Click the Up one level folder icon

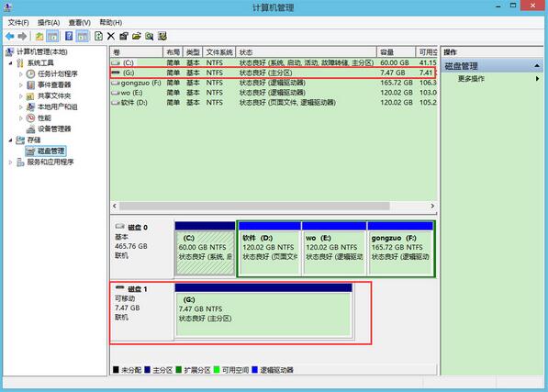click(x=39, y=36)
